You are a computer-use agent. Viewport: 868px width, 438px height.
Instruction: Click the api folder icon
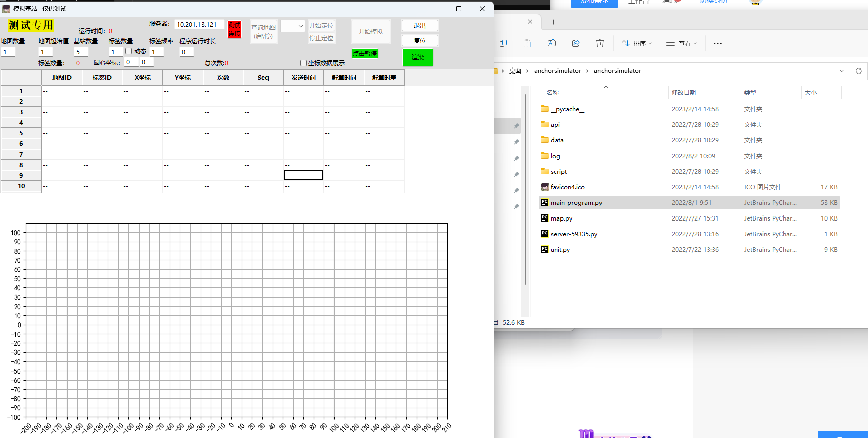click(x=544, y=124)
